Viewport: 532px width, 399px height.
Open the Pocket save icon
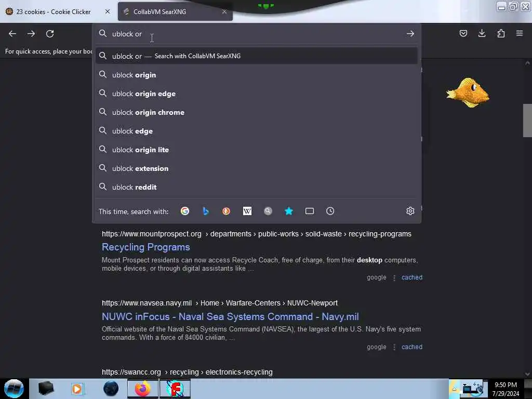[x=463, y=33]
